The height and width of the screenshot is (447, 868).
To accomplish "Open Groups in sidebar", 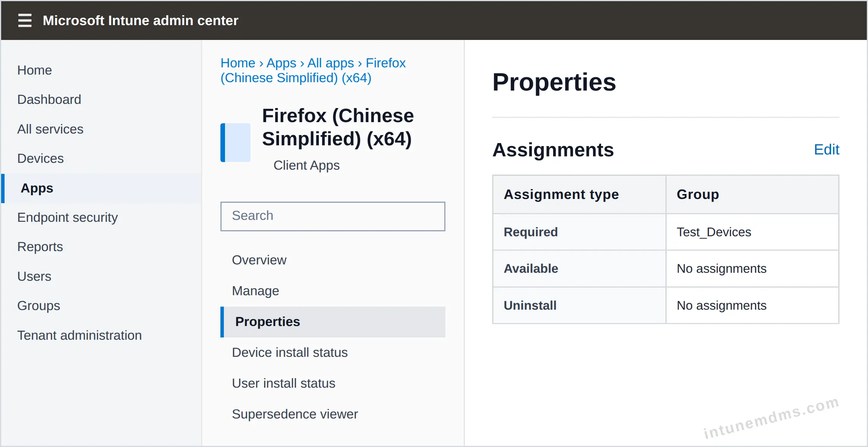I will pyautogui.click(x=38, y=306).
